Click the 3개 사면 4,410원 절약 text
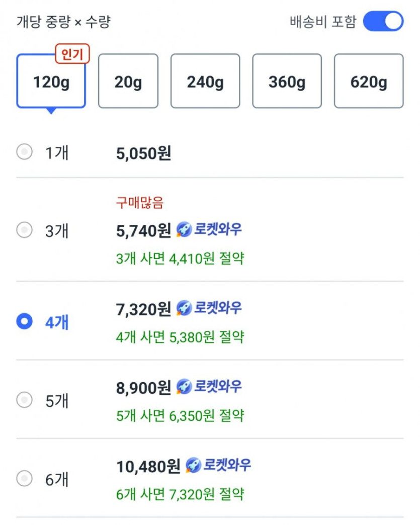420x525 pixels. pyautogui.click(x=180, y=258)
